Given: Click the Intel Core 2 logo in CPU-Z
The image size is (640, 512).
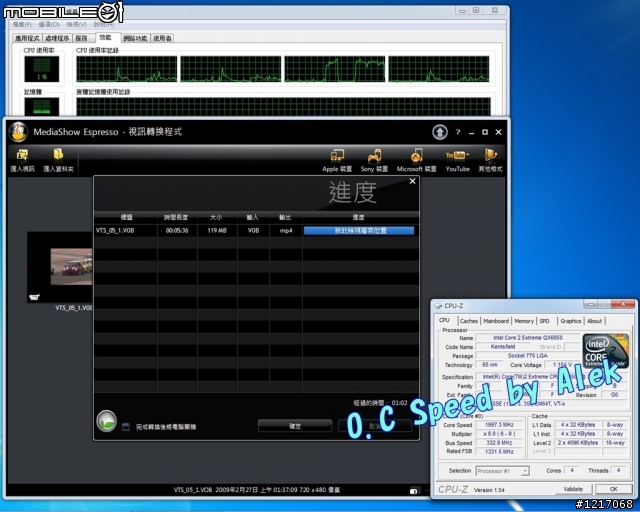Looking at the screenshot, I should 606,351.
